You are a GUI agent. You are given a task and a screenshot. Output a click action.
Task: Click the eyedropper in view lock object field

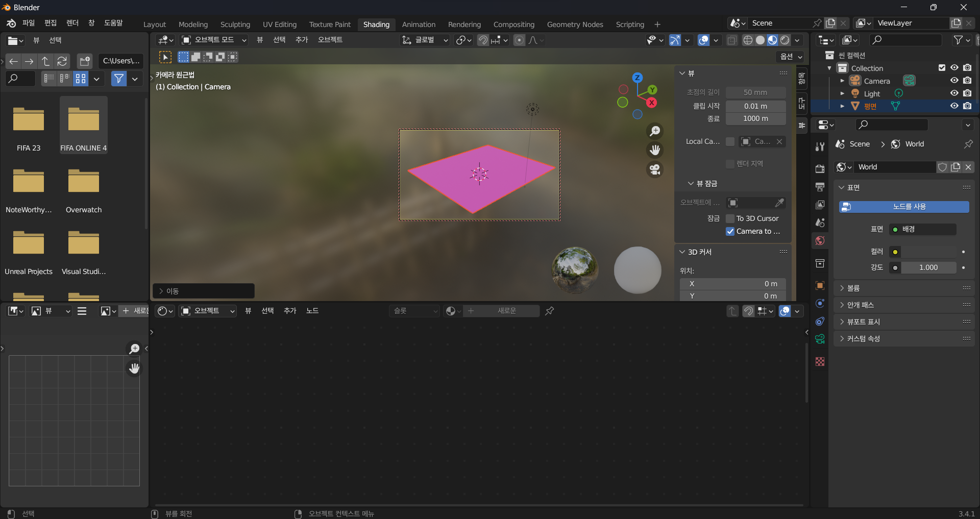coord(779,203)
